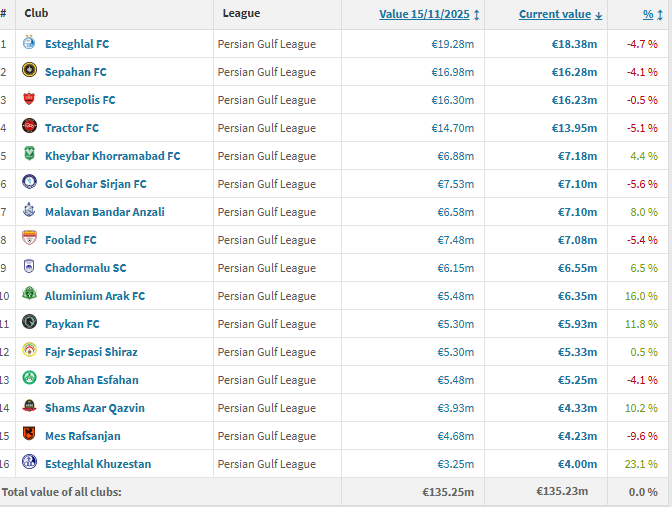Screen dimensions: 672x507
Task: Click the Zob Ahan Esfahan crest icon
Action: pos(29,380)
